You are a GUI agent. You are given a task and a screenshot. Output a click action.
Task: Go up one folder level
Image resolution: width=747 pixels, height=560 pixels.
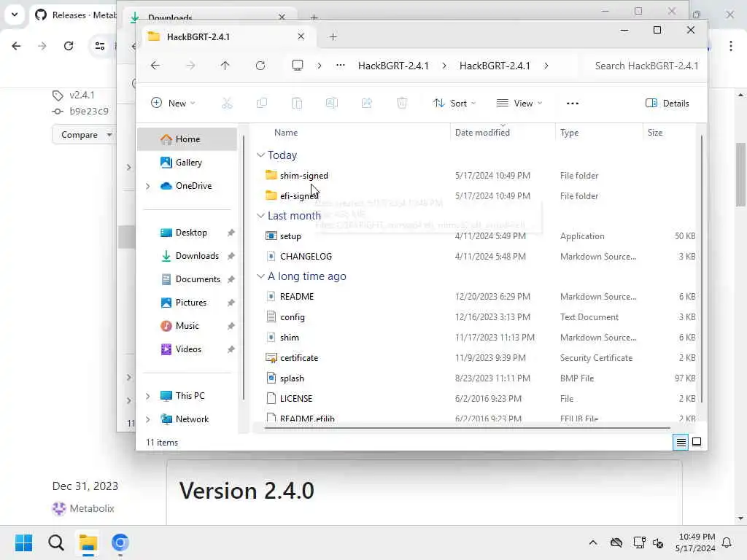[225, 66]
